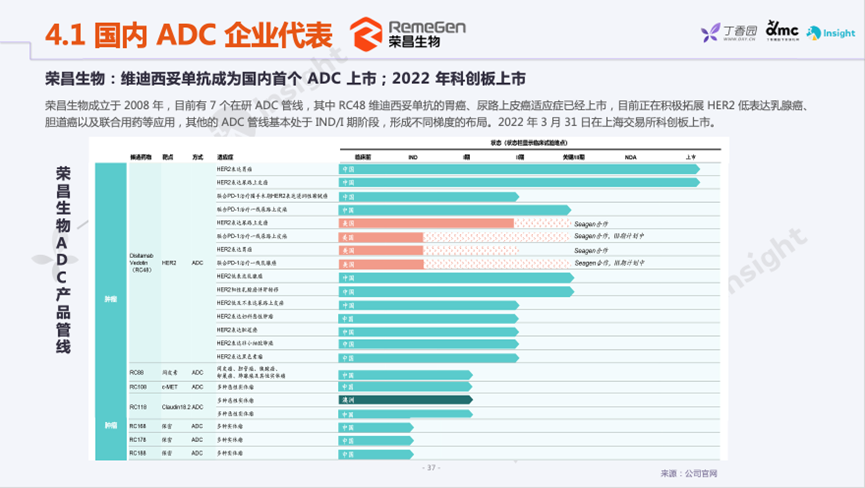Click the "HER2" target cell

click(169, 263)
